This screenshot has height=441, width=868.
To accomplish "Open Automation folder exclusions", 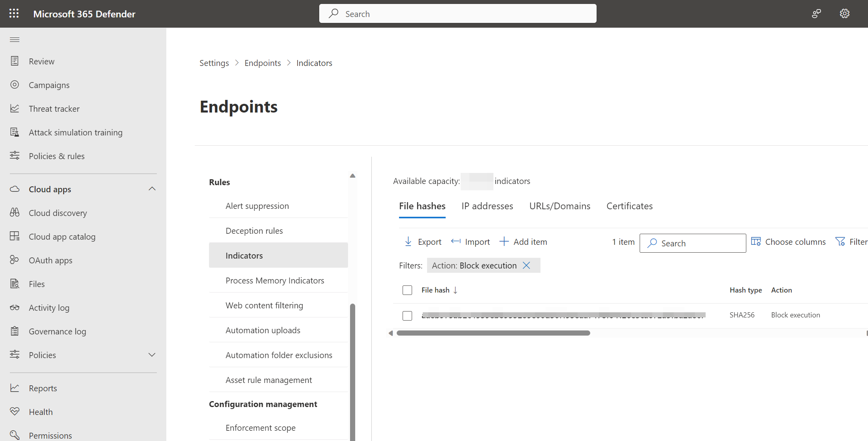I will click(279, 355).
